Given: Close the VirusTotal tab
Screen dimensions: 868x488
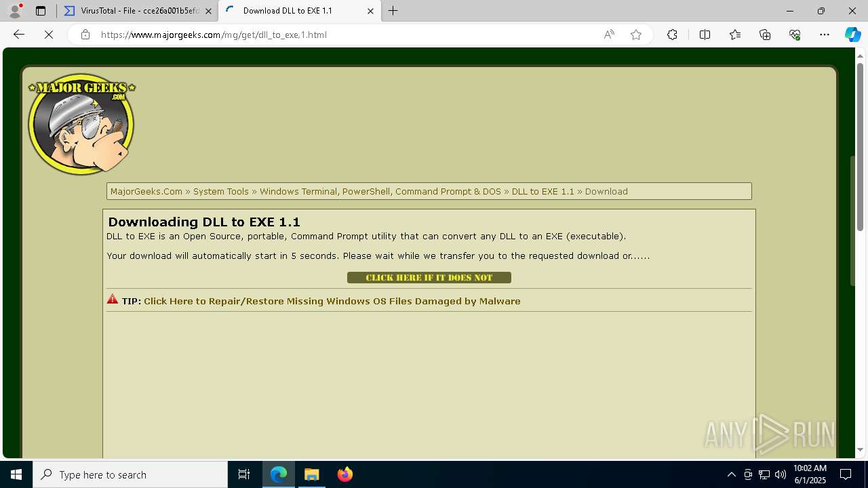Looking at the screenshot, I should 208,11.
